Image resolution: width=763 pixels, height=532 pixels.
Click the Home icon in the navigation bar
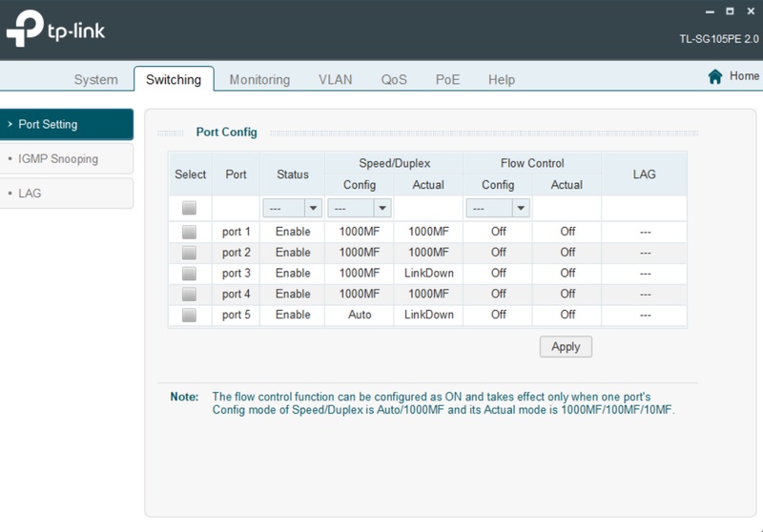[x=714, y=76]
